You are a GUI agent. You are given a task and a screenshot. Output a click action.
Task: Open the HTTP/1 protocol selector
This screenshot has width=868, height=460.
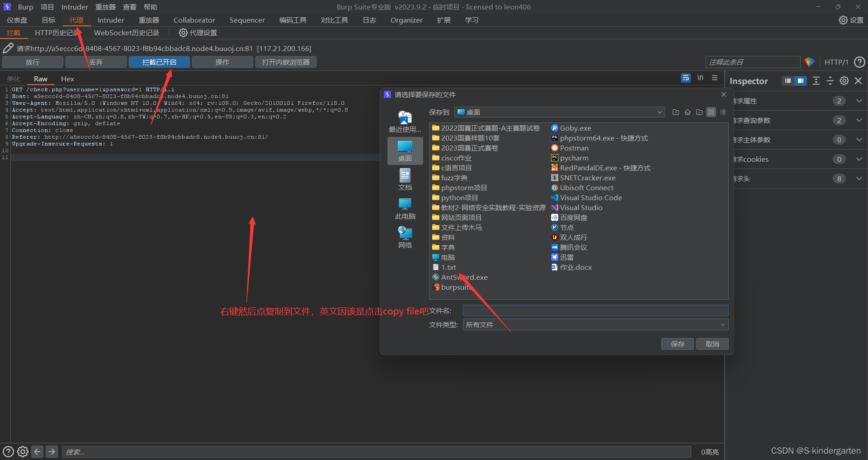pyautogui.click(x=836, y=62)
